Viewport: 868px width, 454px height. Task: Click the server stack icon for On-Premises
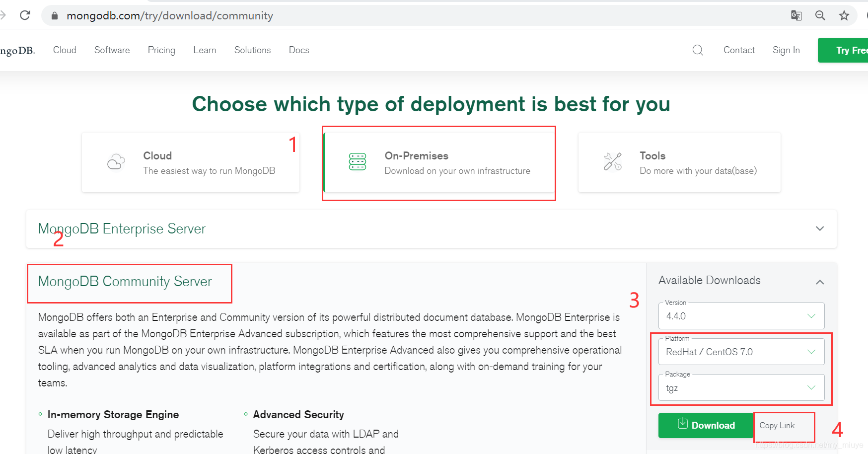pos(358,162)
